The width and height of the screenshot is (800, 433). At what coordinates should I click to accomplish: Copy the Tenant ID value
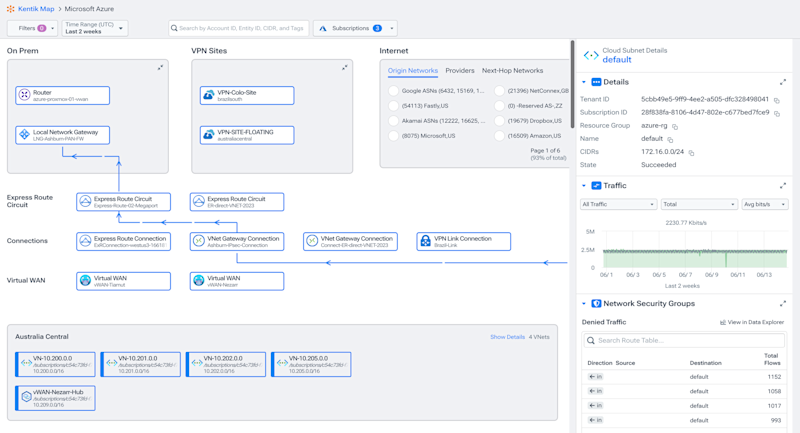(x=777, y=100)
